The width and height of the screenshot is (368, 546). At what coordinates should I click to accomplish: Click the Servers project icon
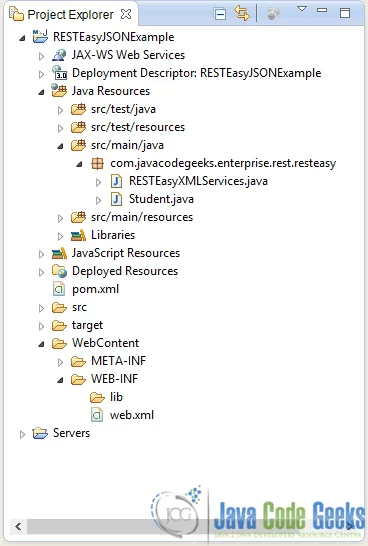[x=40, y=434]
